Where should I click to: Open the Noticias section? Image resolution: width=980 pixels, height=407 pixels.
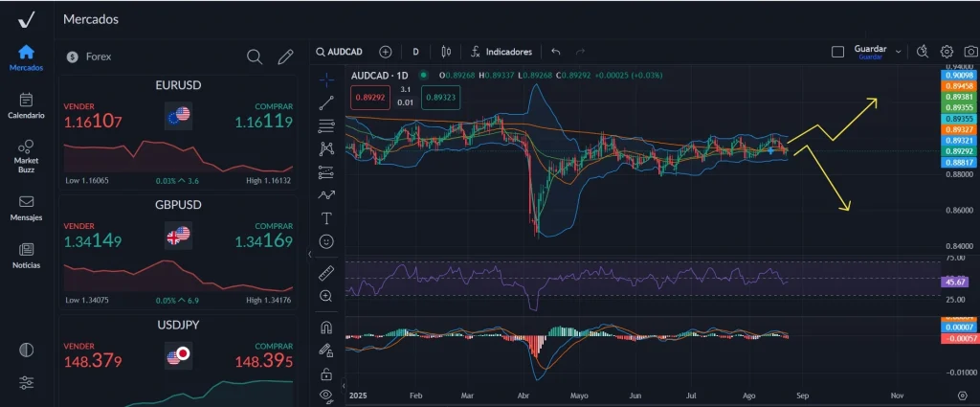point(26,257)
